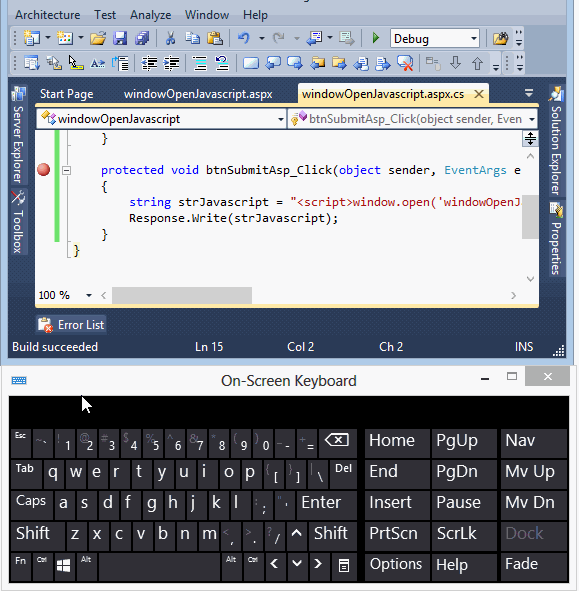
Task: Click the editor split-window handle
Action: pos(530,139)
